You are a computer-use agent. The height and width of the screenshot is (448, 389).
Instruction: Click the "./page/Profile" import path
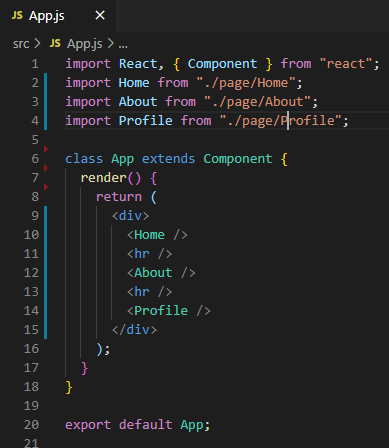tap(281, 121)
